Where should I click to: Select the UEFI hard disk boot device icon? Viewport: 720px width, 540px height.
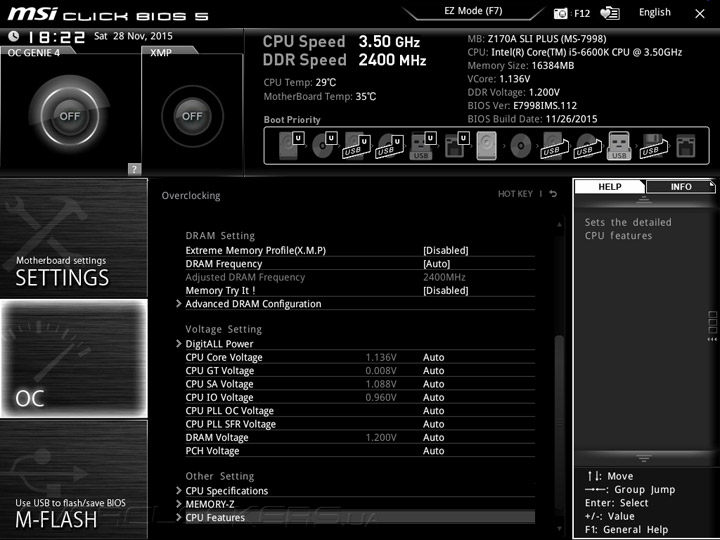coord(291,146)
